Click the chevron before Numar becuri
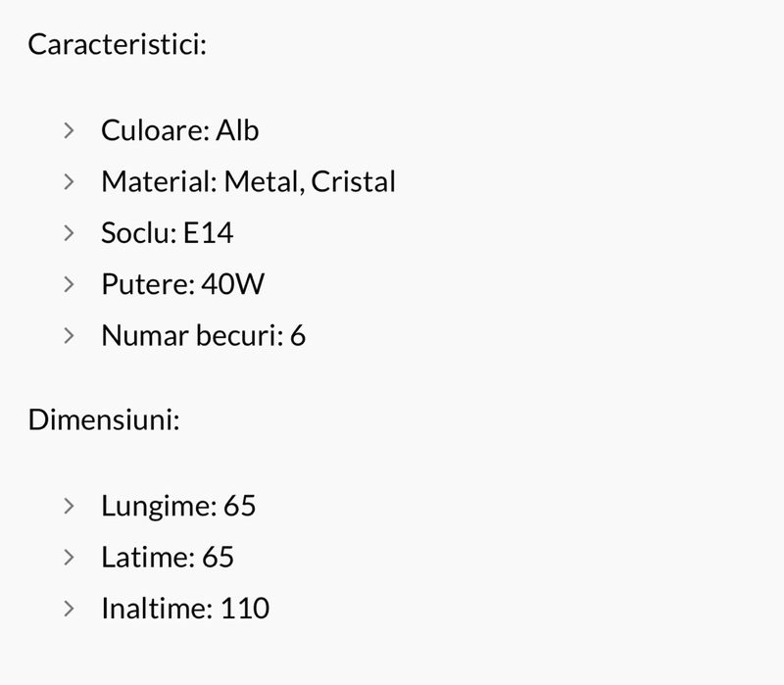The image size is (784, 685). [68, 335]
